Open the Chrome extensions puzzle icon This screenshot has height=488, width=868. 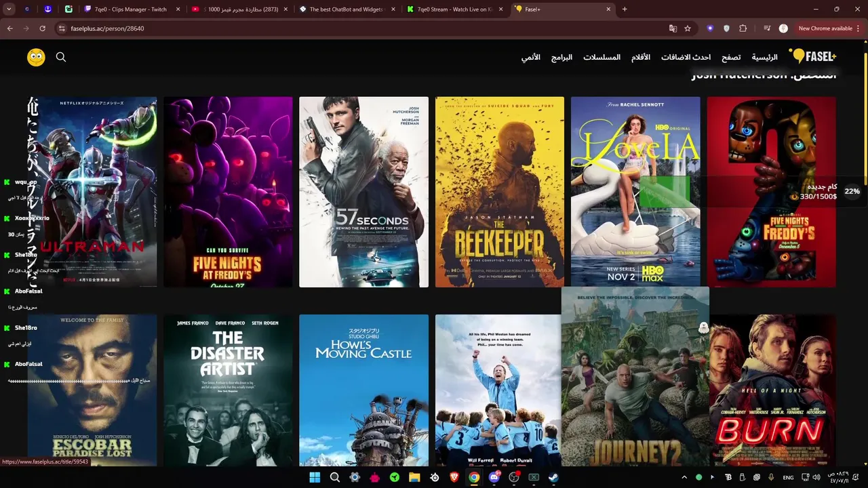coord(743,28)
